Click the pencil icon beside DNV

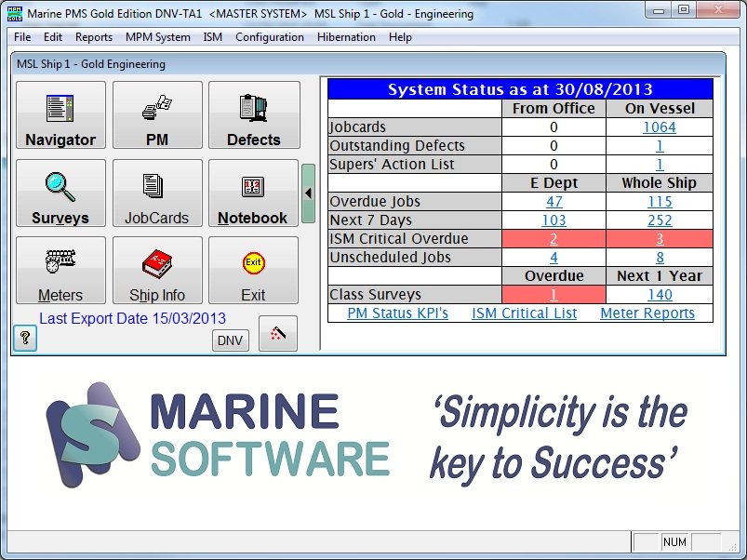(278, 333)
